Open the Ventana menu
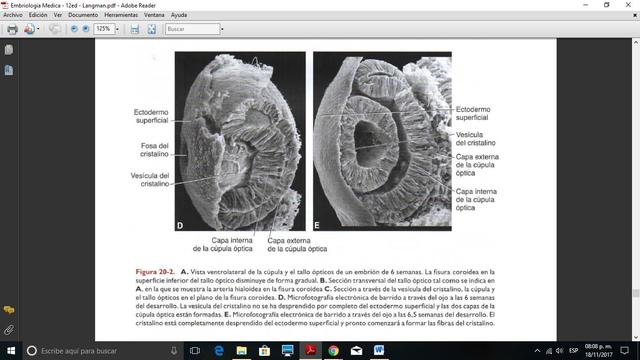Image resolution: width=640 pixels, height=360 pixels. [x=154, y=15]
